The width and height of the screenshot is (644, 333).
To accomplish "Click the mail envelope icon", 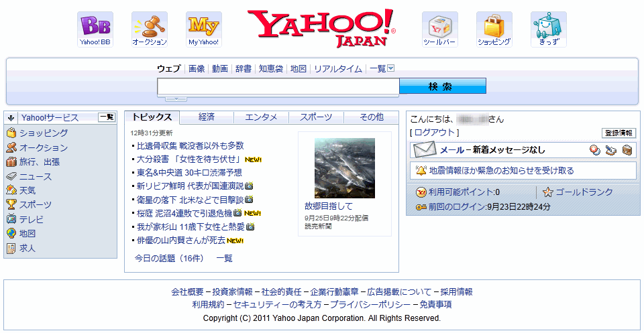I will coord(424,150).
